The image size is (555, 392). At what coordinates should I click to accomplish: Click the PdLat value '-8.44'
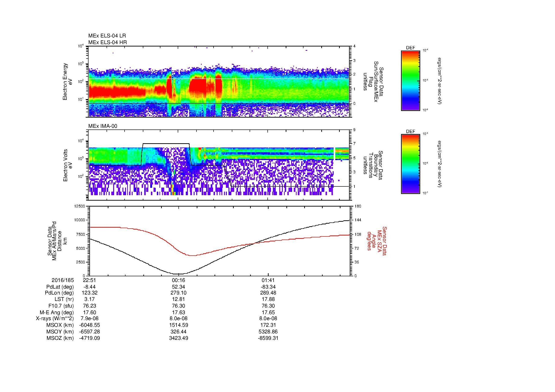(x=89, y=287)
